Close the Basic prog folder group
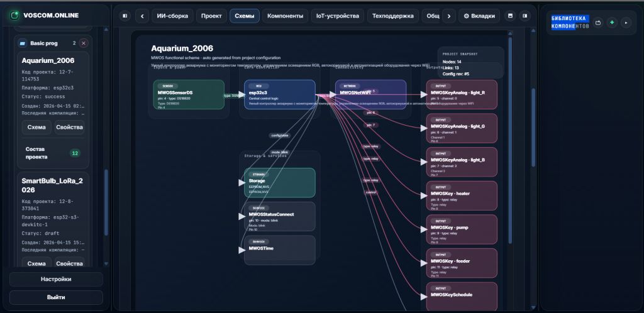Viewport: 644px width, 313px height. point(84,43)
